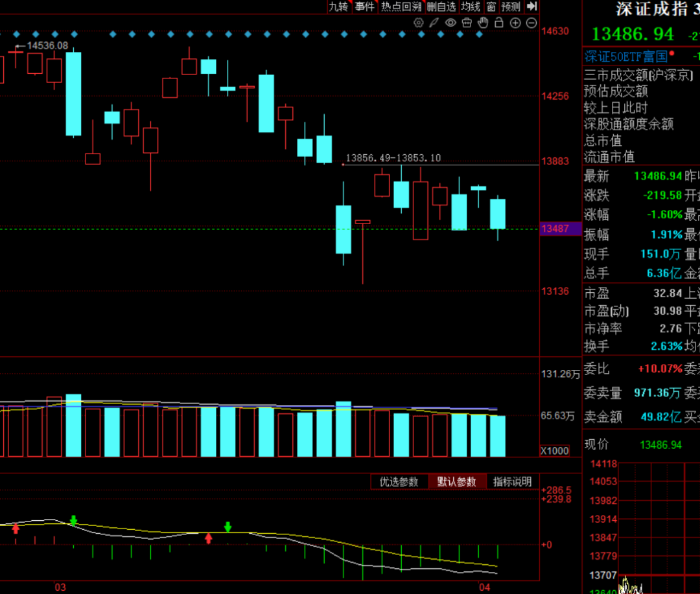Open the 深证50ETF富国 link

(x=626, y=56)
